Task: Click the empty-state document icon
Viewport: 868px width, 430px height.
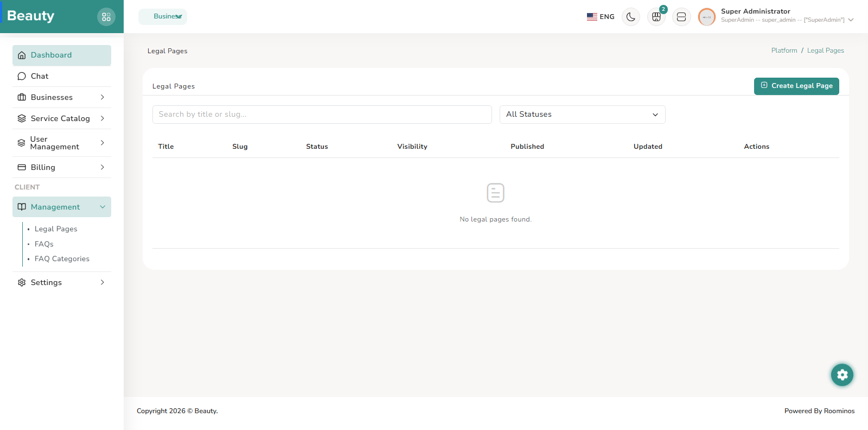Action: pyautogui.click(x=496, y=193)
